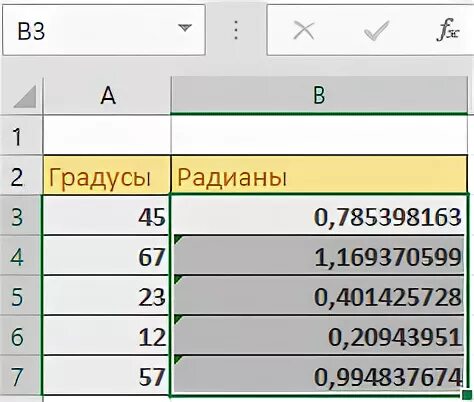474x402 pixels.
Task: Select the cell containing 23
Action: [106, 296]
